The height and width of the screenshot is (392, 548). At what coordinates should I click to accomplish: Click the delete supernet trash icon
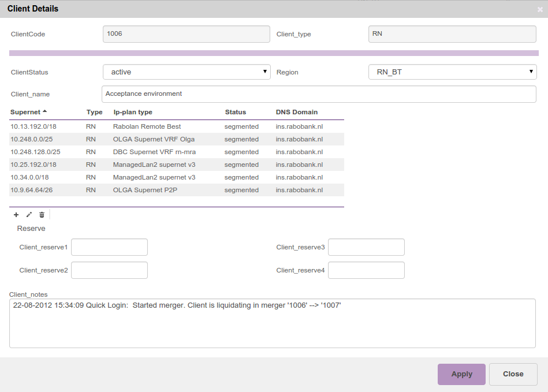[42, 215]
